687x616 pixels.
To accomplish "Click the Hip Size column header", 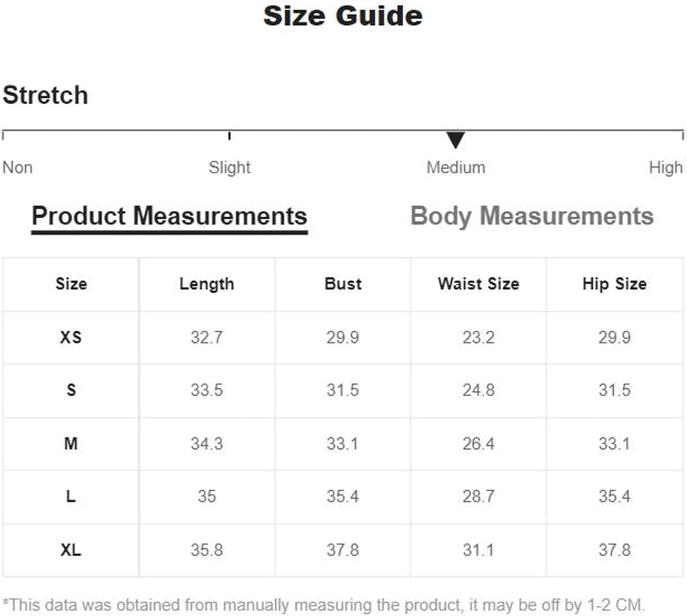I will 614,284.
